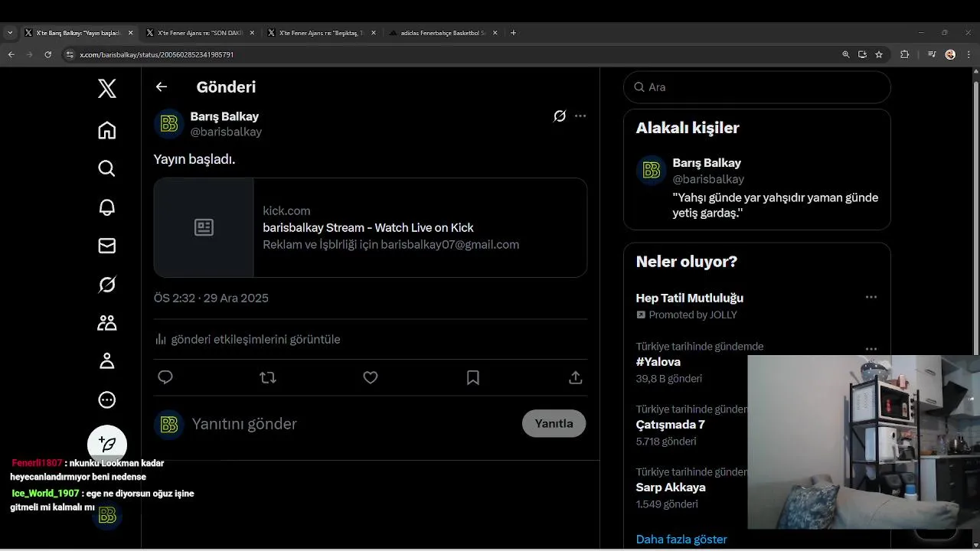Open @barisbalkay handle on the post
Image resolution: width=980 pixels, height=551 pixels.
click(x=226, y=132)
